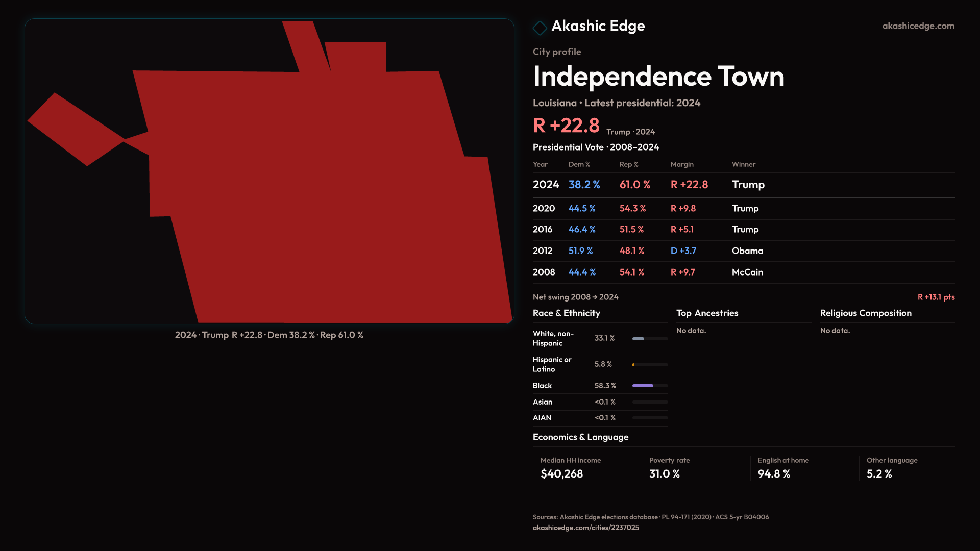The height and width of the screenshot is (551, 980).
Task: Open the akashicedge.com link at top right
Action: pos(918,26)
